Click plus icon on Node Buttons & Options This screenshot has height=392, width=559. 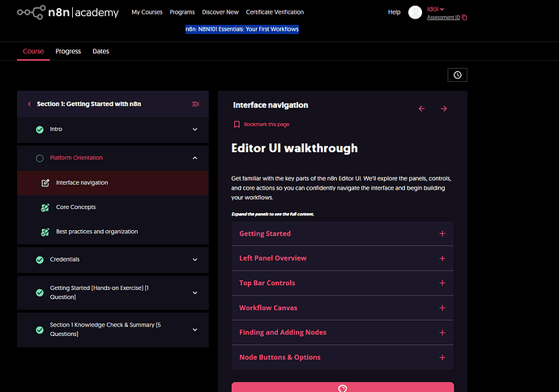point(442,357)
